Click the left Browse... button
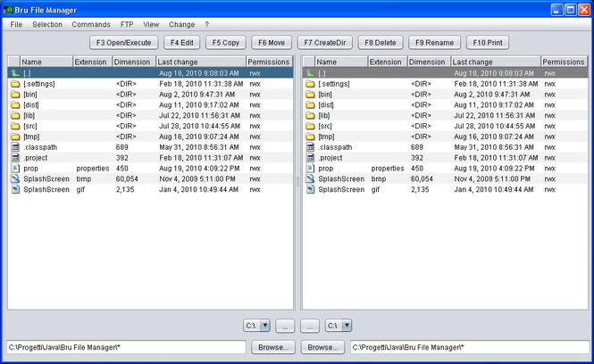Image resolution: width=594 pixels, height=364 pixels. pyautogui.click(x=273, y=347)
